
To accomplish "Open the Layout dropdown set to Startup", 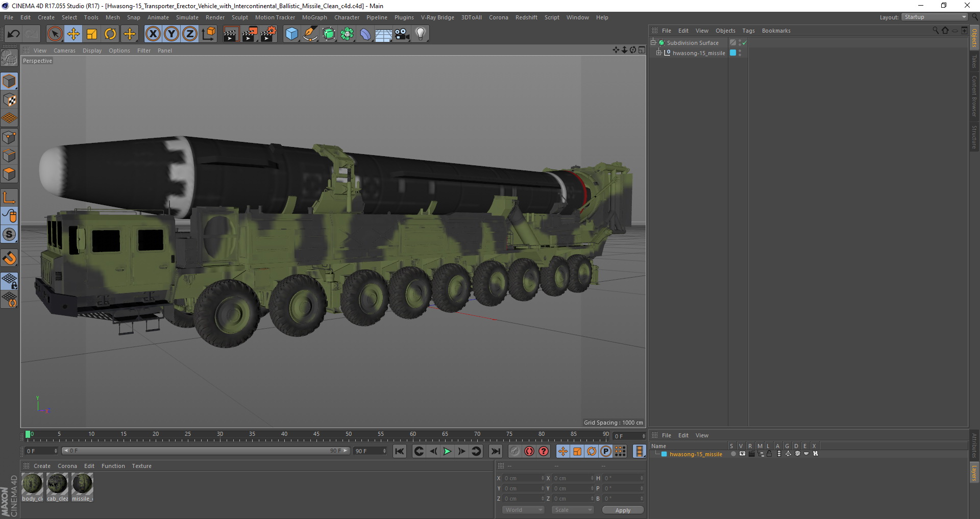I will [935, 17].
